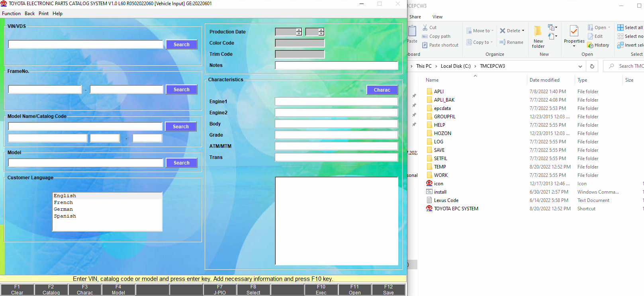Click the refresh button beside address bar
The height and width of the screenshot is (296, 644).
tap(592, 66)
